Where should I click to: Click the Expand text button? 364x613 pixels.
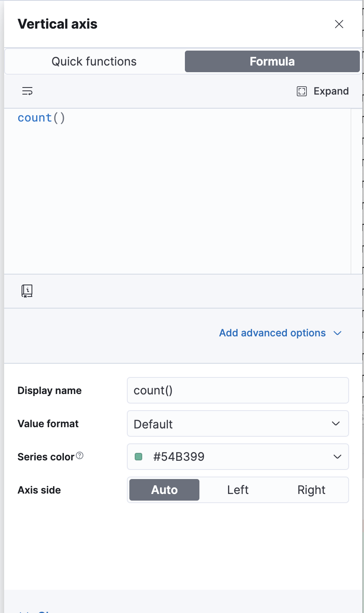pyautogui.click(x=331, y=91)
